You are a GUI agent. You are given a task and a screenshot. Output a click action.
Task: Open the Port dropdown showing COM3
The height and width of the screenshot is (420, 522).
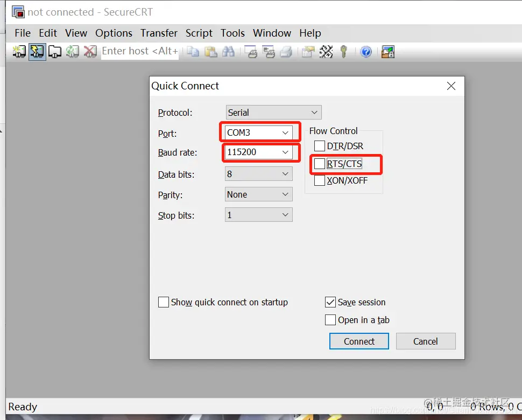(x=259, y=132)
